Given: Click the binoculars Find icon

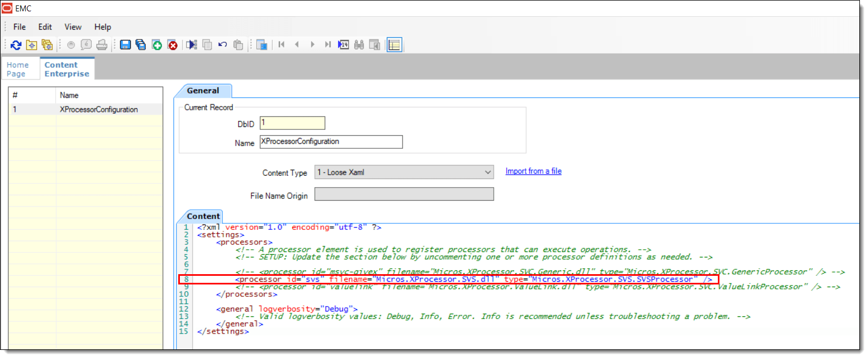Looking at the screenshot, I should (x=359, y=45).
